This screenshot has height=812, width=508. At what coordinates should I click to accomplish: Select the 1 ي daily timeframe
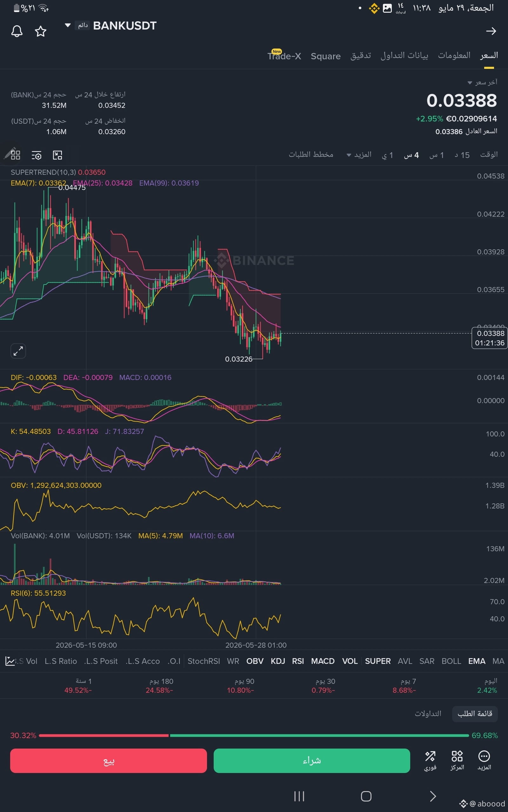tap(387, 155)
